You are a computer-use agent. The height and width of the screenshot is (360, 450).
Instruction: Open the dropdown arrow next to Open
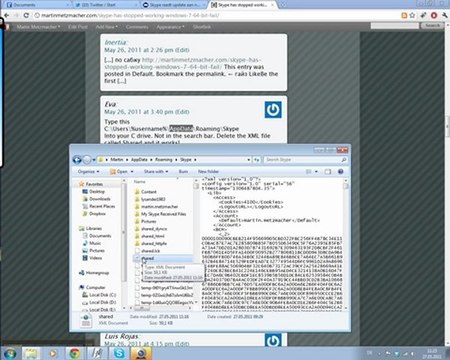132,171
